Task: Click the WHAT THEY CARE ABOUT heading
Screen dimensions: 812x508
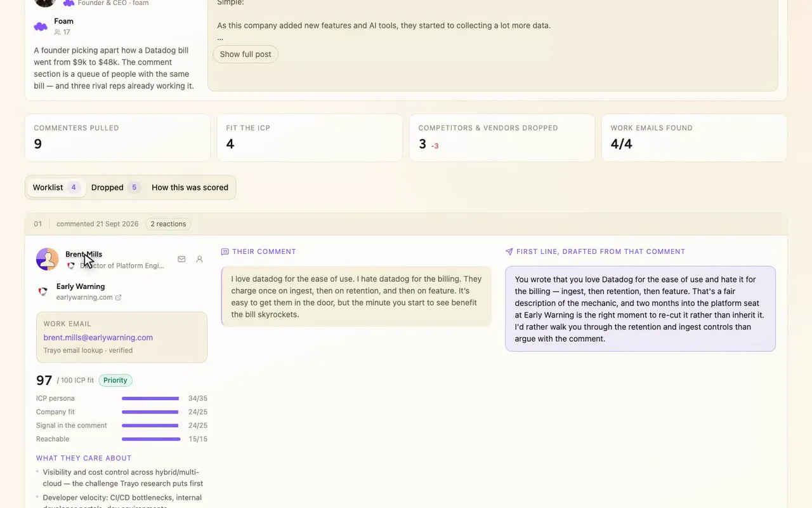Action: pos(84,458)
